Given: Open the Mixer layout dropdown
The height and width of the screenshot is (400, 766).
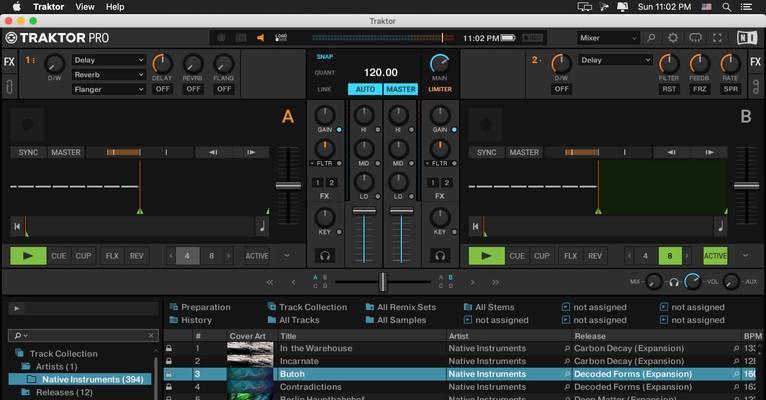Looking at the screenshot, I should pos(608,38).
